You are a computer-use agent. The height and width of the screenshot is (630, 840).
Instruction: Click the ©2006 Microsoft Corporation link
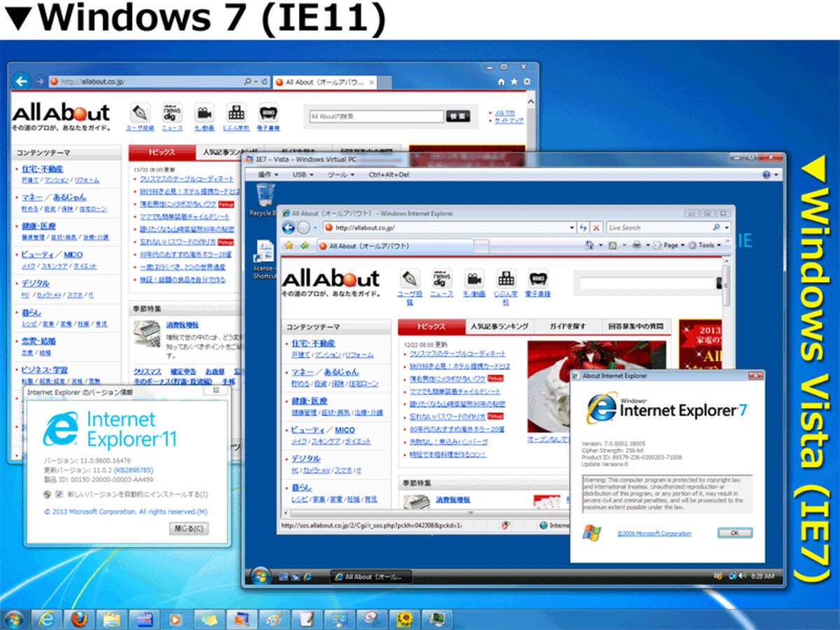654,533
